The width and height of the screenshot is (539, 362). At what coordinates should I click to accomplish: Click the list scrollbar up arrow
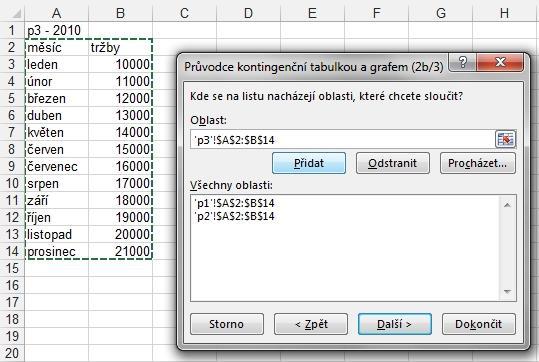(507, 205)
